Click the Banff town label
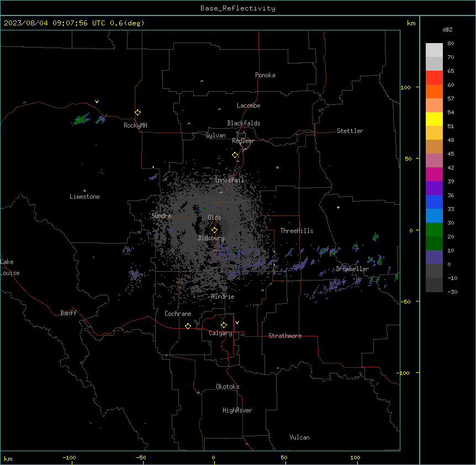476x465 pixels. (68, 313)
